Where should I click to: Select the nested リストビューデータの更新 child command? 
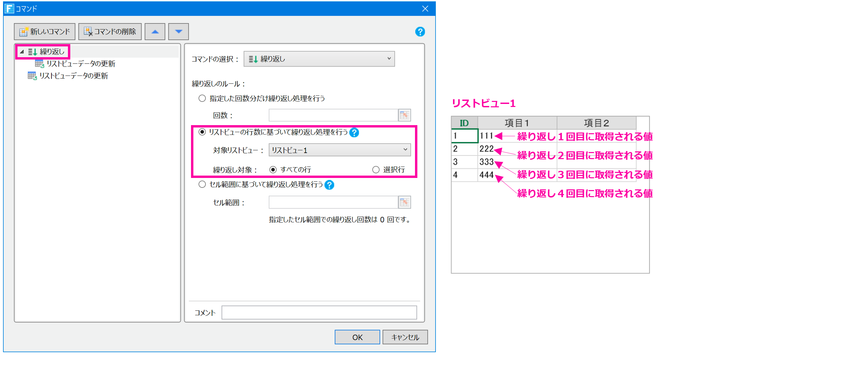click(x=75, y=64)
